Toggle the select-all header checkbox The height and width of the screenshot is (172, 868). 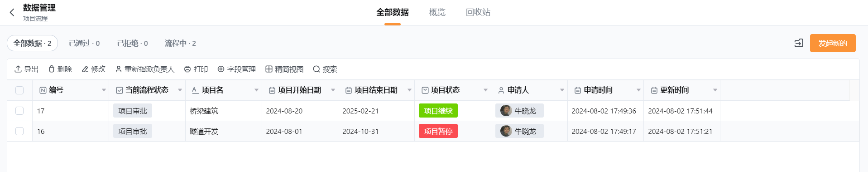coord(19,90)
